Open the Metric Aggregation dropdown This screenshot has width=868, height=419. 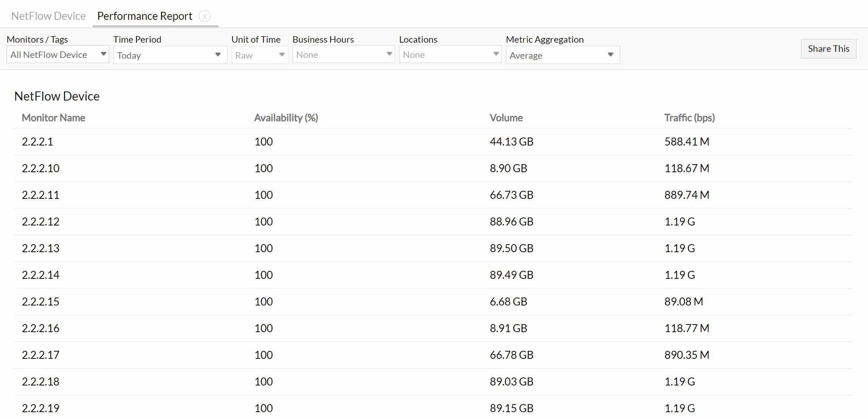pyautogui.click(x=563, y=55)
